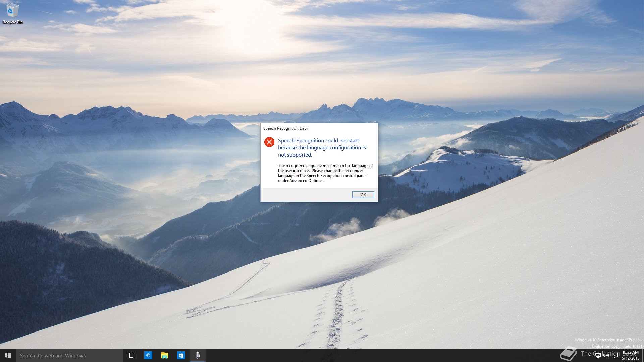Open the volume speaker tray icon
The width and height of the screenshot is (644, 362).
tap(606, 355)
